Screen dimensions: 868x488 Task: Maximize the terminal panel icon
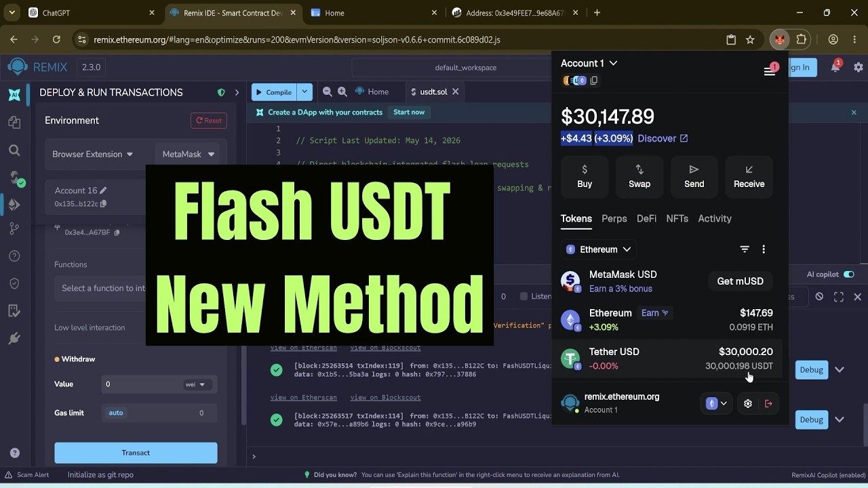pos(839,297)
